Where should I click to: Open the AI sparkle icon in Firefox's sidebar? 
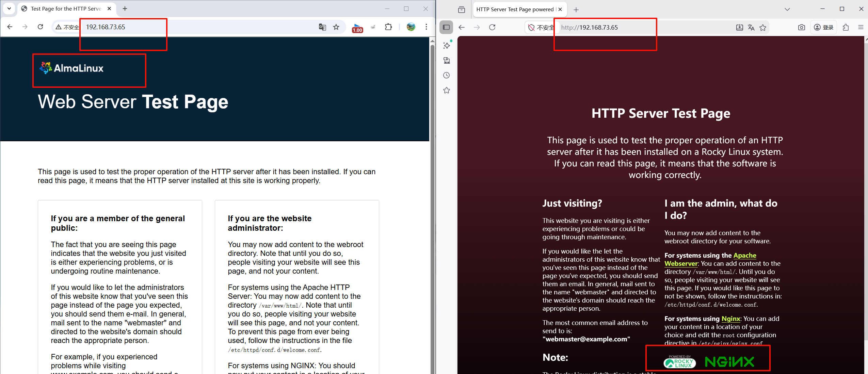pyautogui.click(x=447, y=45)
